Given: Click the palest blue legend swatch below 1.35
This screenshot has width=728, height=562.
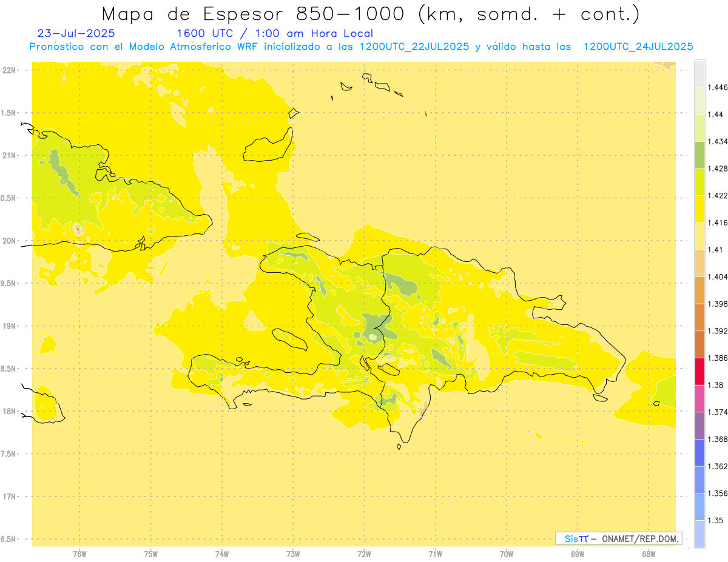Looking at the screenshot, I should [699, 534].
